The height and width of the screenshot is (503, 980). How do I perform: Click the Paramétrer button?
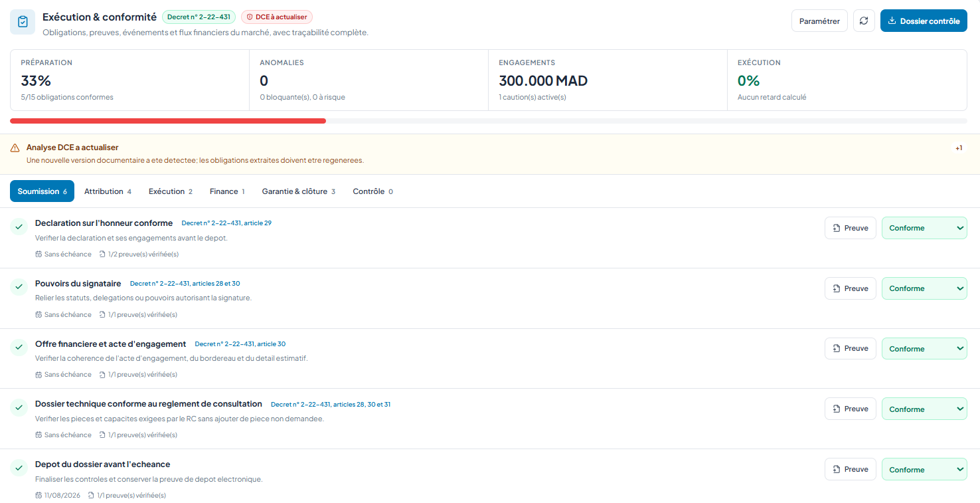click(x=819, y=21)
